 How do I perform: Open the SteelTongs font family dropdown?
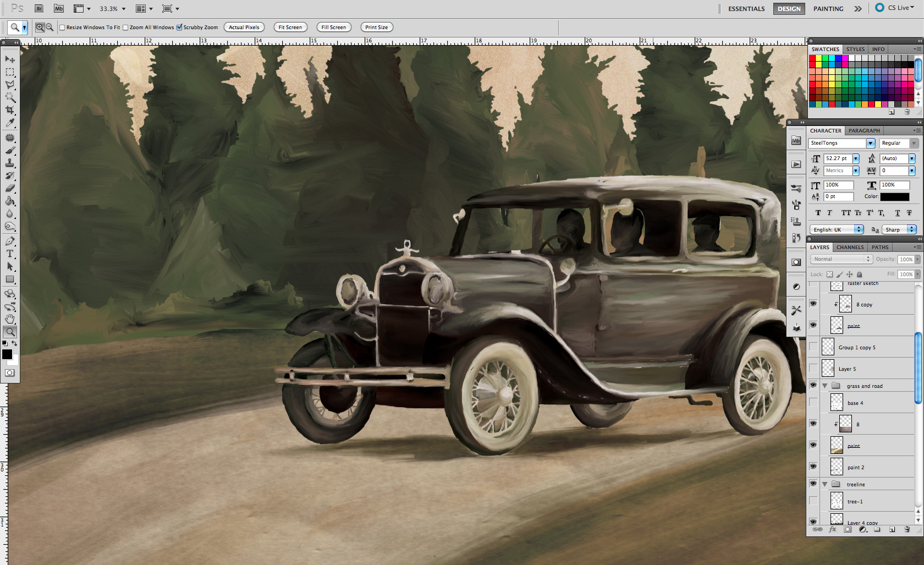tap(871, 143)
